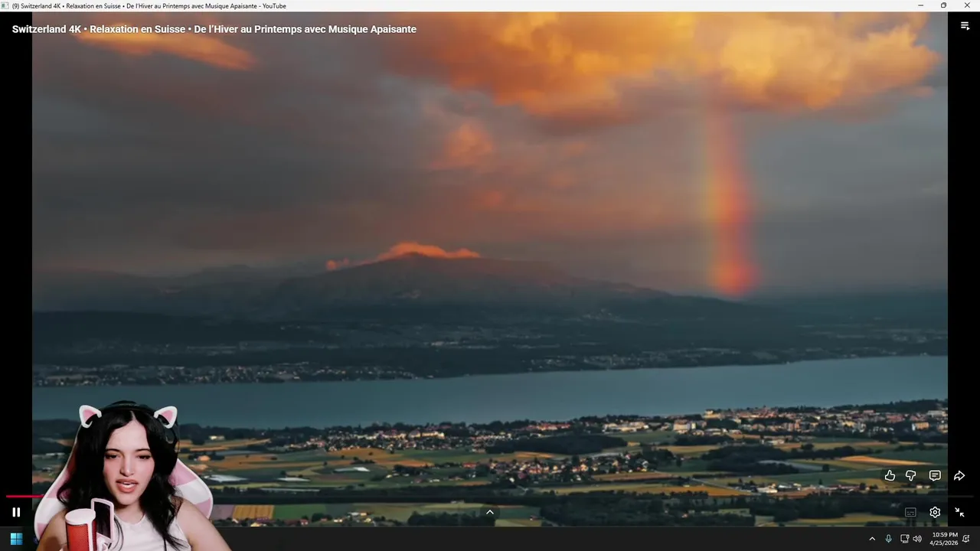Exit fullscreen mode
Screen dimensions: 980x551
point(959,512)
